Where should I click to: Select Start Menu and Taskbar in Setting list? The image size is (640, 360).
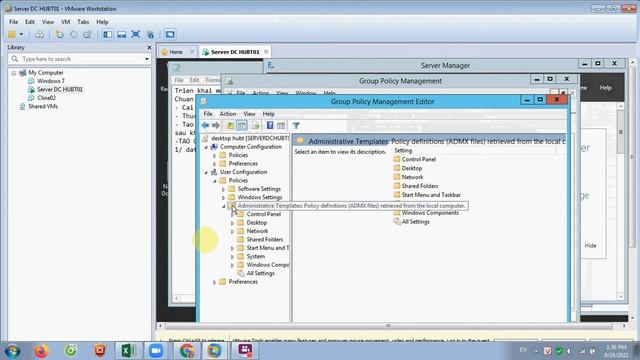pos(431,195)
